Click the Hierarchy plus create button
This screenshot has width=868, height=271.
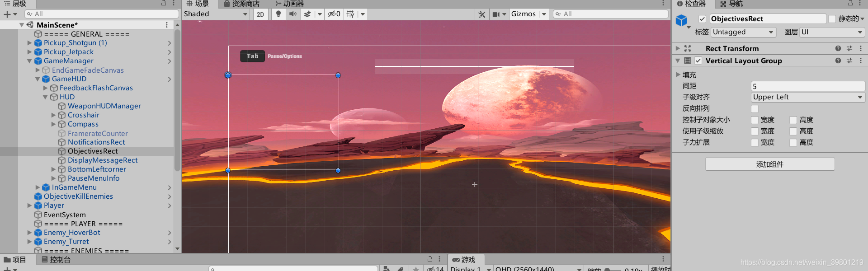pyautogui.click(x=9, y=14)
